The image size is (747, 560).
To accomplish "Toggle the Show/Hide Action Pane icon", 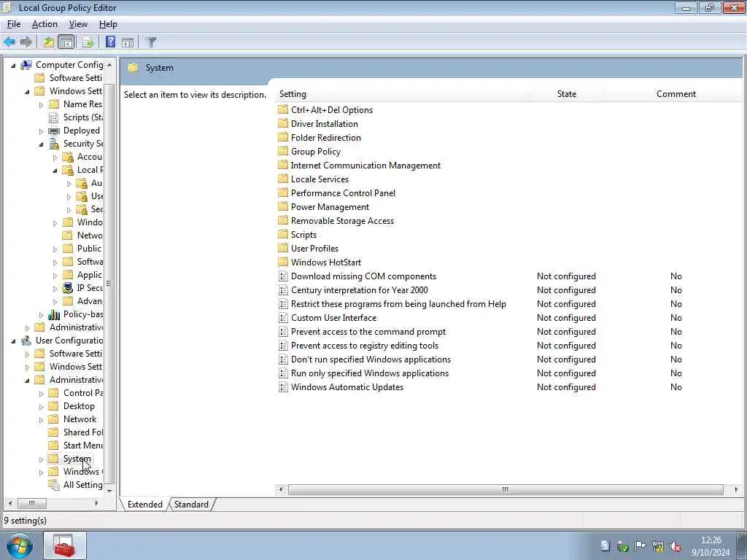I will 127,42.
